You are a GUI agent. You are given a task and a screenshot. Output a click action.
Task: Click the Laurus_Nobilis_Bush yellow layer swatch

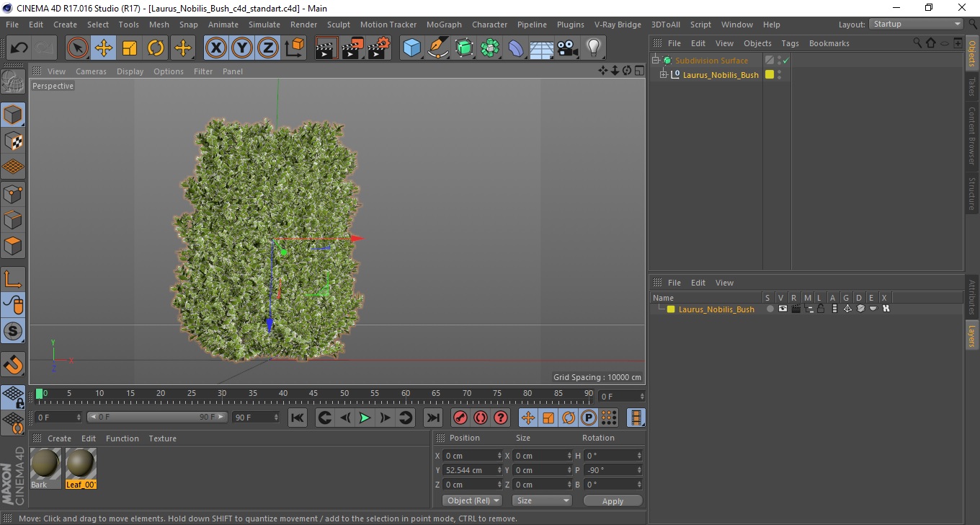[x=671, y=309]
